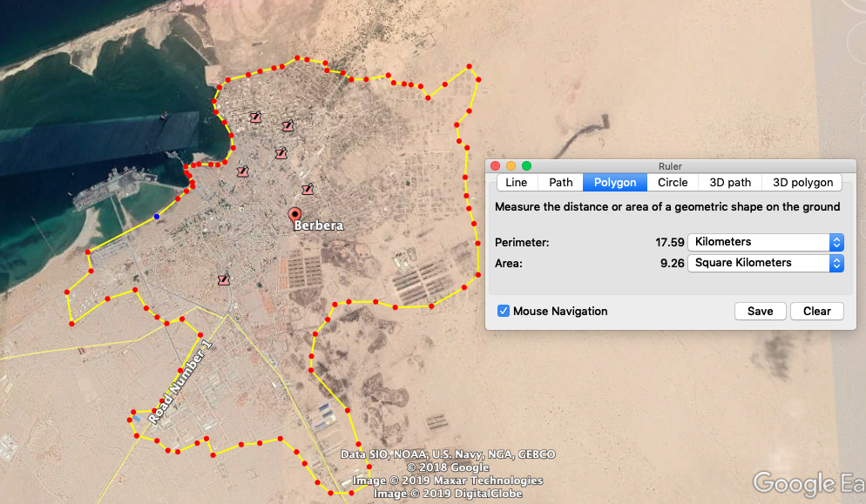The width and height of the screenshot is (866, 504).
Task: Close the Ruler window with red button
Action: pos(496,165)
